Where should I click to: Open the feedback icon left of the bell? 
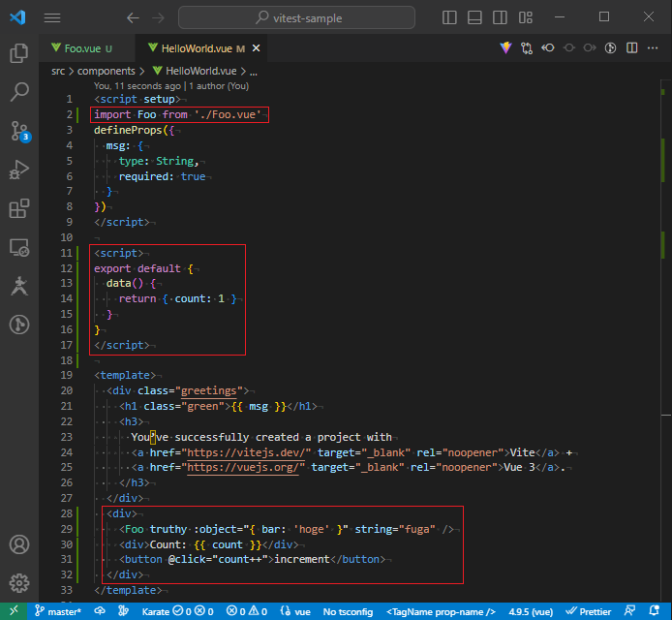click(629, 611)
